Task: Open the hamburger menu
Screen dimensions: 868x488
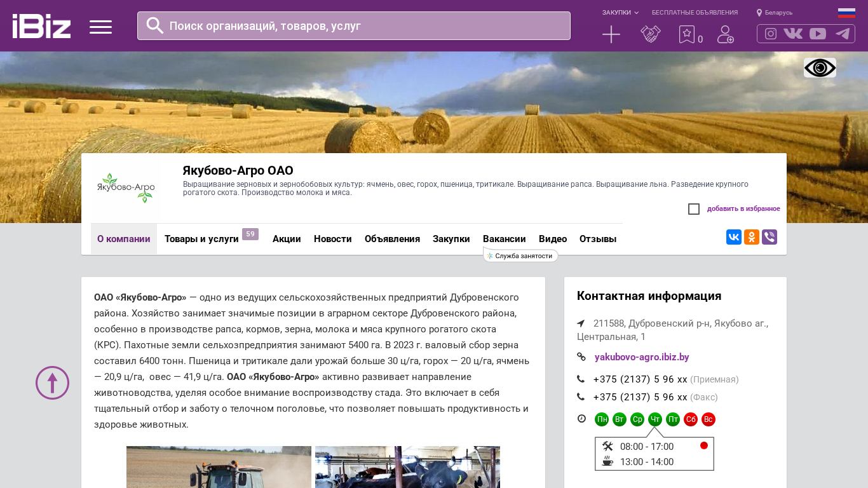Action: (x=100, y=27)
